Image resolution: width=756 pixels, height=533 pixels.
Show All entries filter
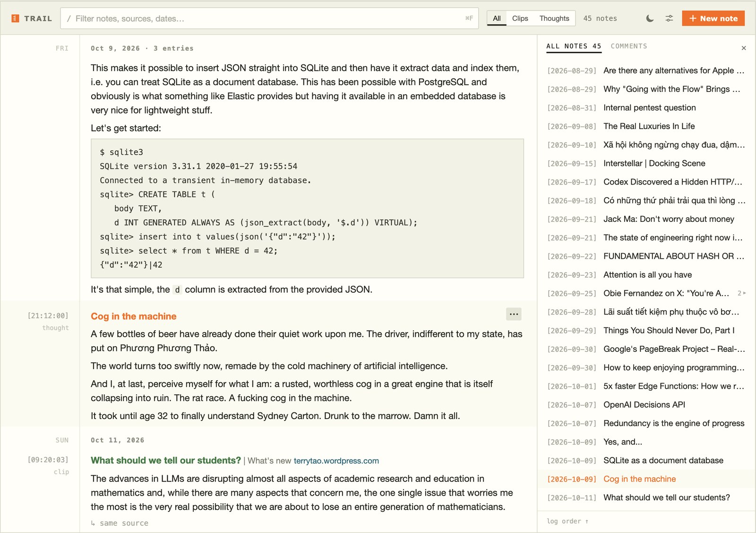coord(497,18)
